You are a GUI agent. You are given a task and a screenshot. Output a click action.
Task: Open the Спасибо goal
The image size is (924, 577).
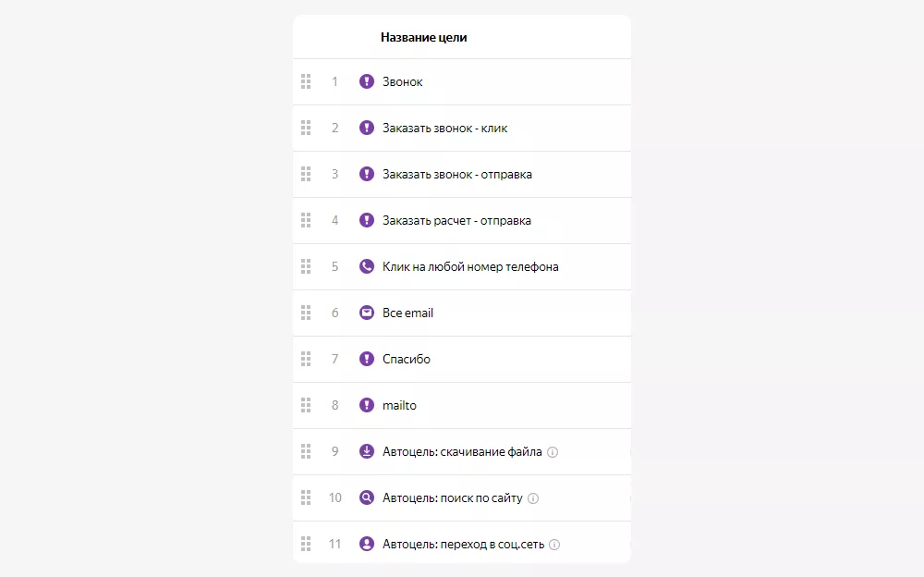[407, 359]
